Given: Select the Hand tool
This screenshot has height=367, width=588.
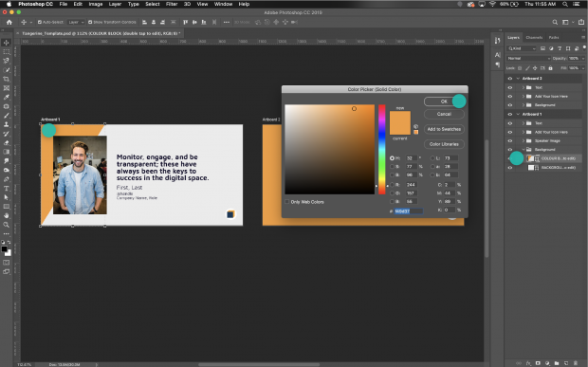Looking at the screenshot, I should tap(7, 215).
